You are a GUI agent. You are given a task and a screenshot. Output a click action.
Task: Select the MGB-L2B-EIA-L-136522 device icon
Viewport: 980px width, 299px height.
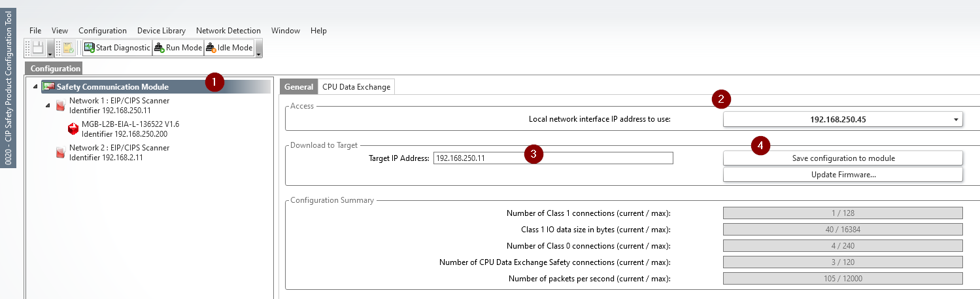point(73,129)
